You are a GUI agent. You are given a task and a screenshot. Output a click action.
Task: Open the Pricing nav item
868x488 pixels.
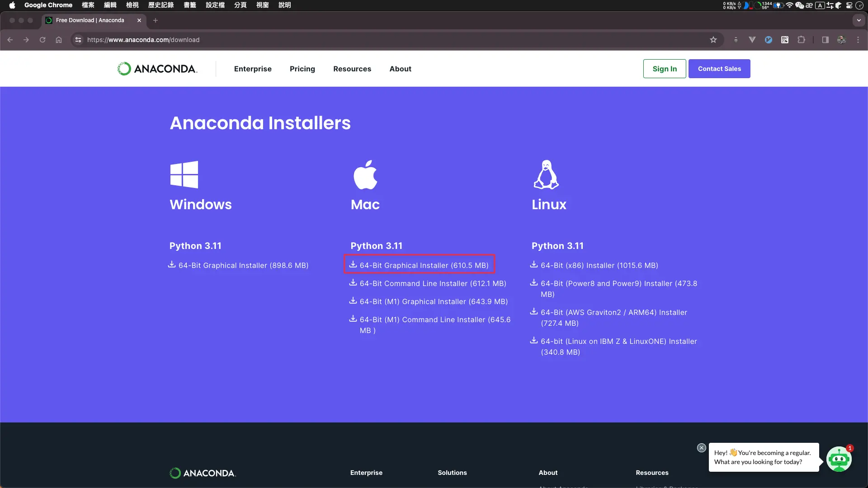tap(302, 69)
